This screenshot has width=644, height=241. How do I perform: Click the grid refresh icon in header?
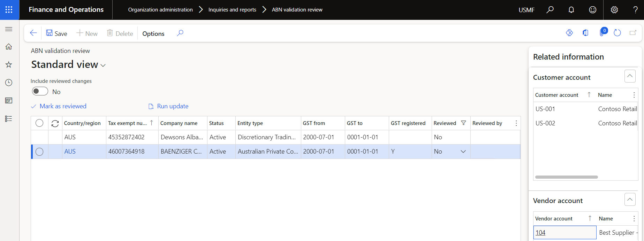(55, 123)
